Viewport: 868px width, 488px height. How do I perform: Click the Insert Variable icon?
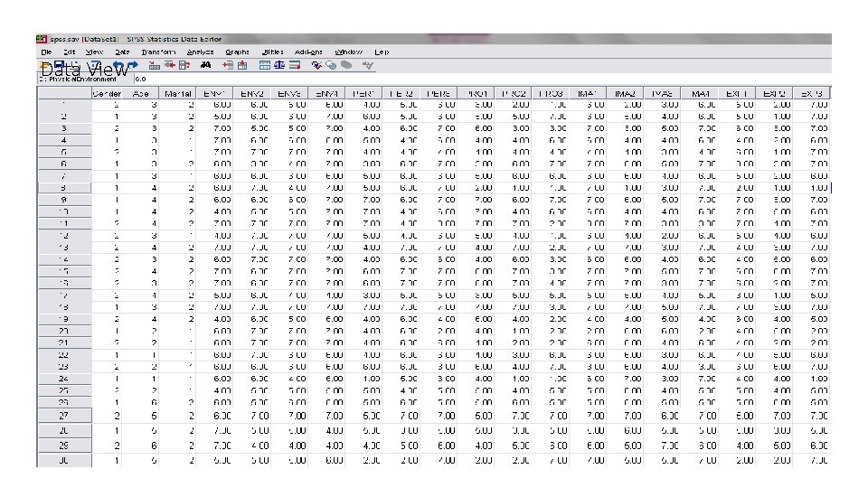pyautogui.click(x=242, y=65)
